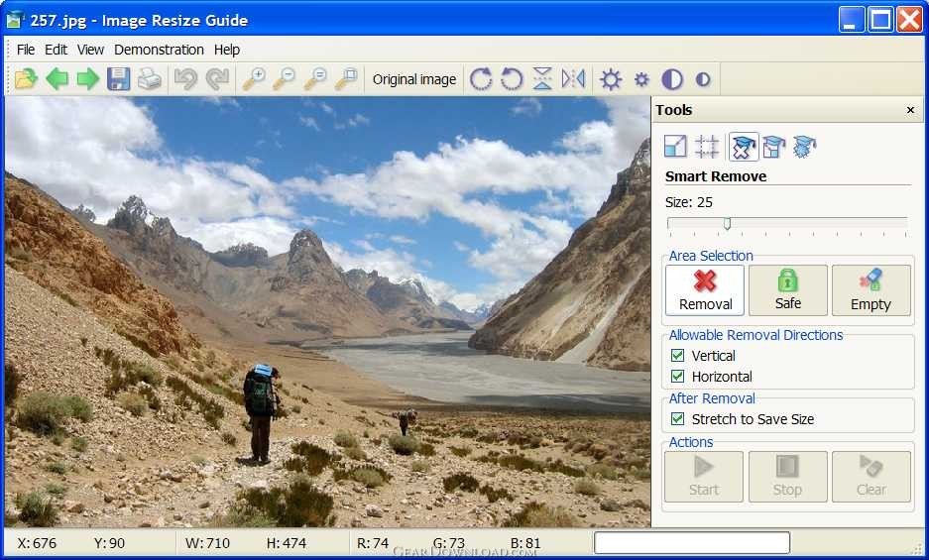Decrease contrast with small half-circle icon
929x560 pixels.
click(x=703, y=79)
